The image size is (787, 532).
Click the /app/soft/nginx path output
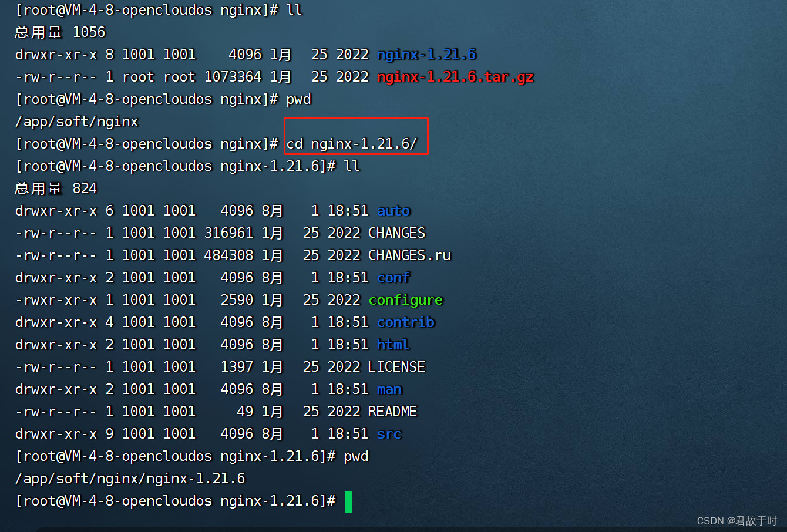77,122
